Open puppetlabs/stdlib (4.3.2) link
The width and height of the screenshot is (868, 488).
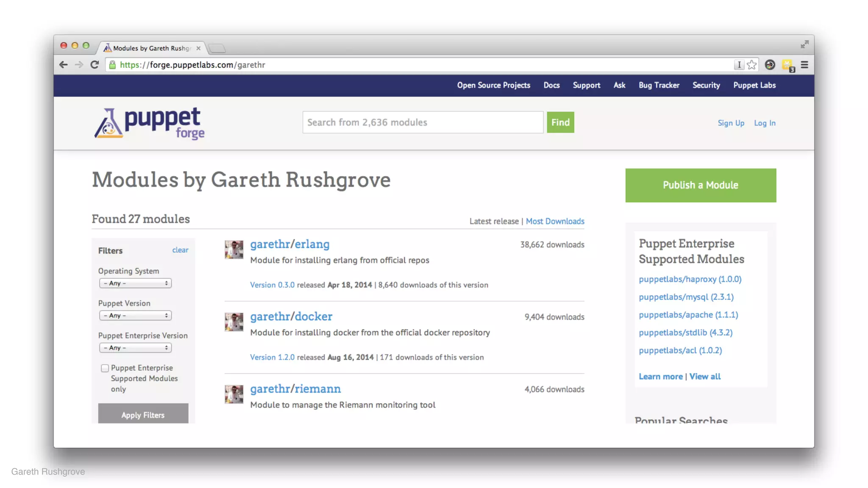(x=686, y=333)
